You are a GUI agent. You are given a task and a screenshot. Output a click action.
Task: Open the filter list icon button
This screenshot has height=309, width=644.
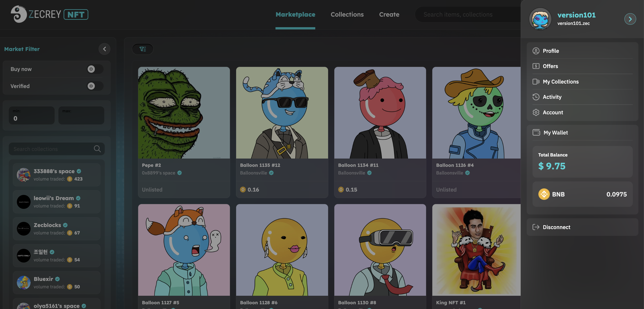(x=142, y=49)
